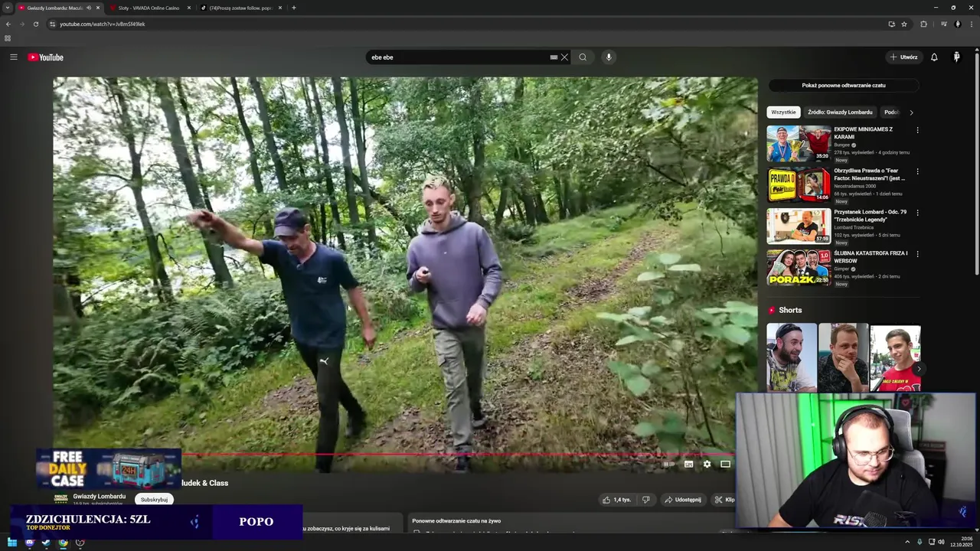Toggle subtitles in the video player
980x551 pixels.
click(x=688, y=464)
